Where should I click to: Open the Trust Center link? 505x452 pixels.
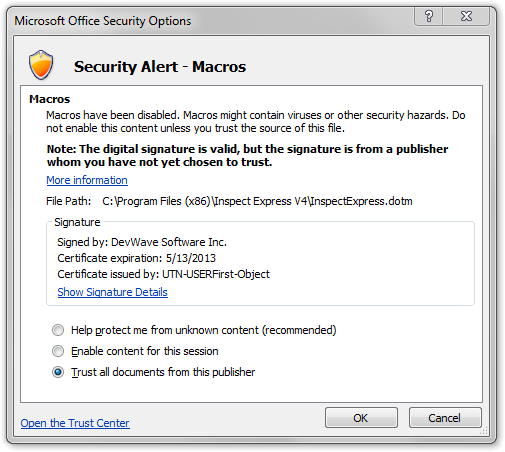click(x=75, y=423)
